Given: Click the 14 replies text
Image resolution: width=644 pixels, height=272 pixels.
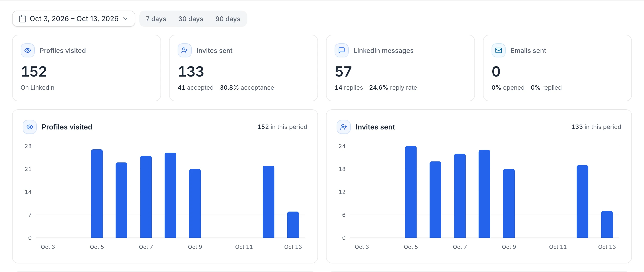Looking at the screenshot, I should click(349, 88).
